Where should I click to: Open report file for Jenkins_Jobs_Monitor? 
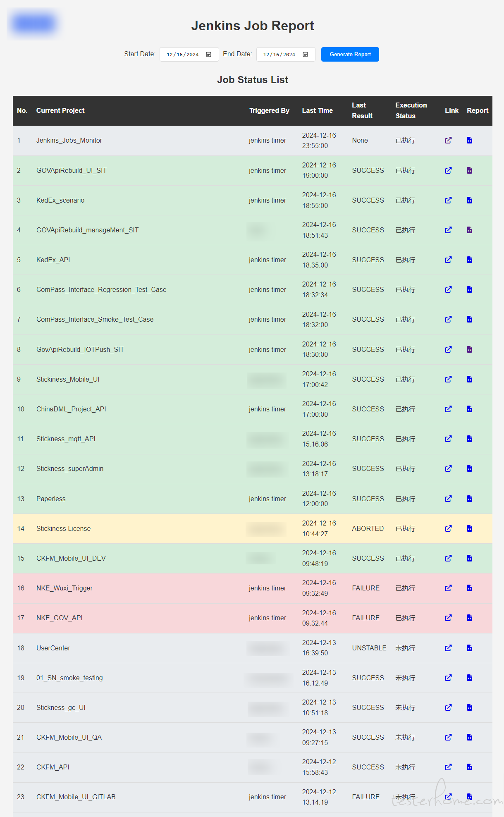(469, 140)
